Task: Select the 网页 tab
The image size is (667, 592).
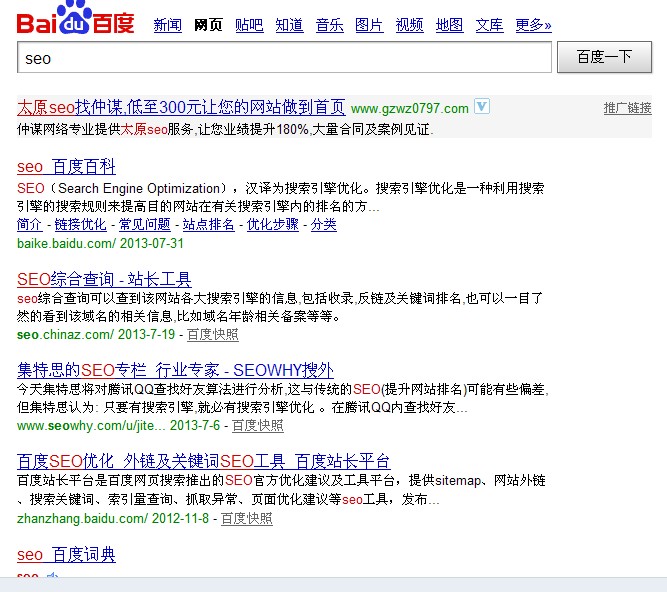Action: 208,25
